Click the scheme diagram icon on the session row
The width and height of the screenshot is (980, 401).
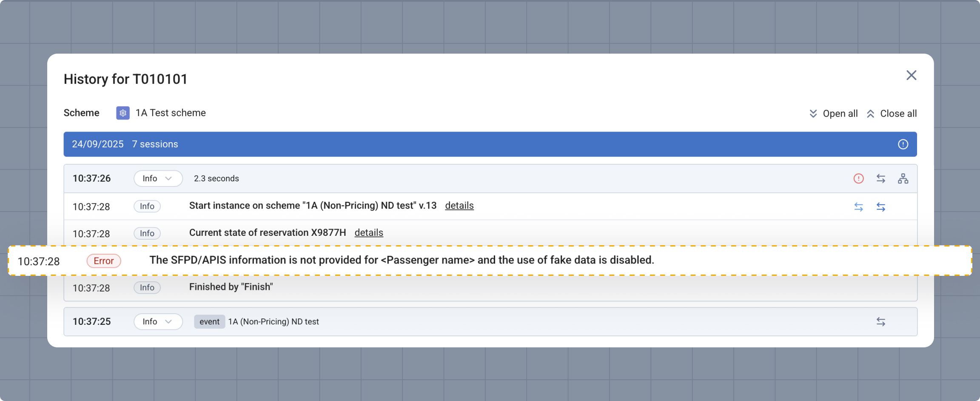(x=903, y=178)
